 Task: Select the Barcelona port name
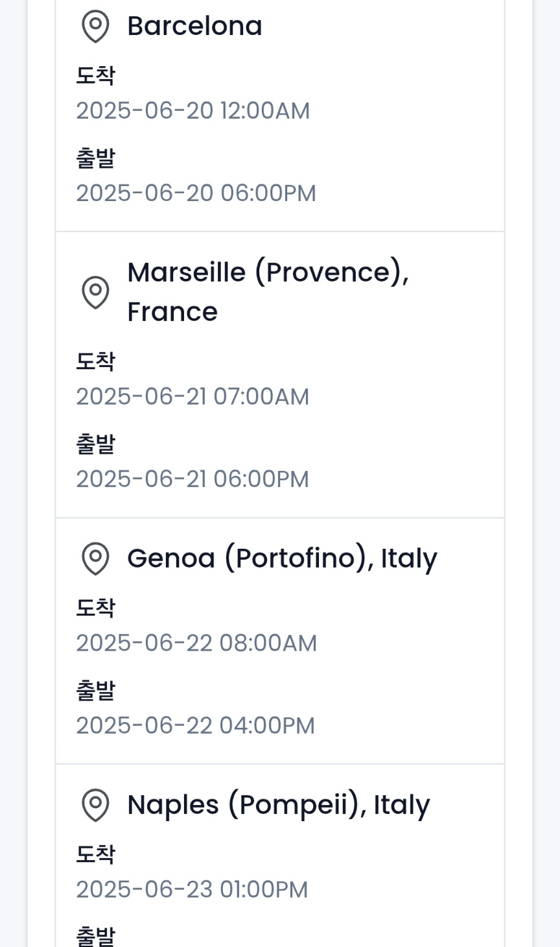(194, 26)
